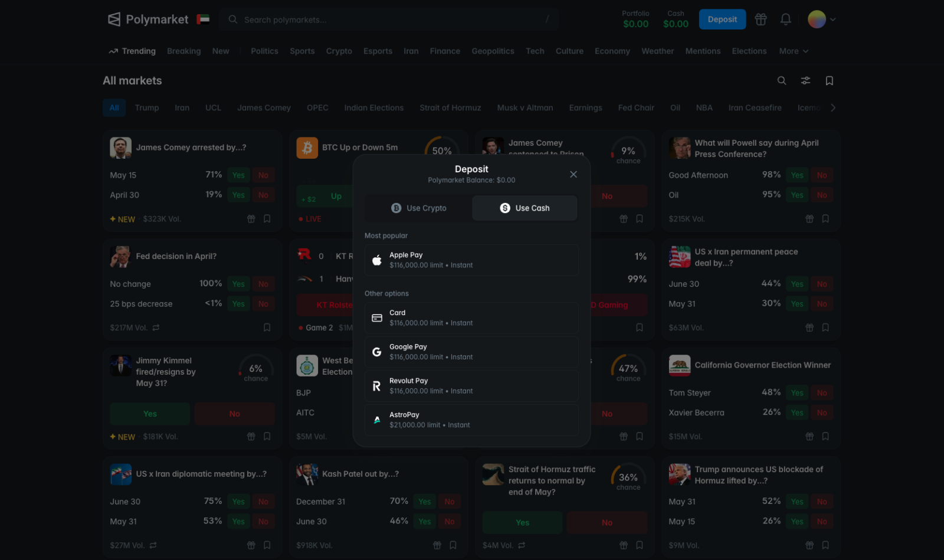Buy No for Xavier Becerra
Viewport: 944px width, 560px height.
tap(822, 413)
